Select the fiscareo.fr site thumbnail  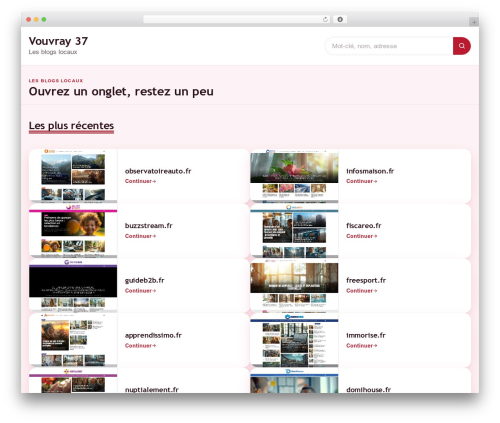tap(294, 231)
